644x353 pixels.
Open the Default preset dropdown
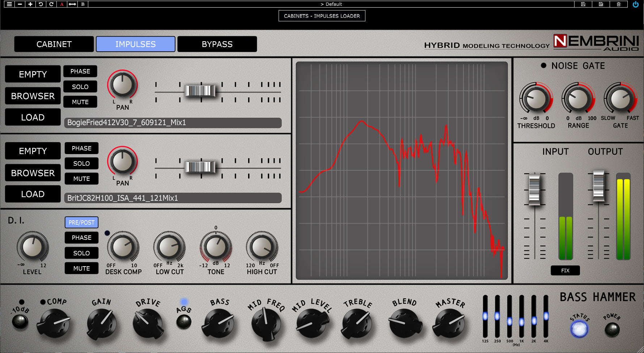point(331,4)
